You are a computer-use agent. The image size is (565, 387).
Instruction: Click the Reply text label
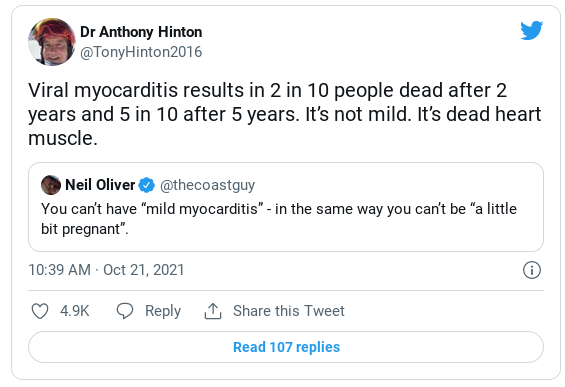click(x=163, y=311)
